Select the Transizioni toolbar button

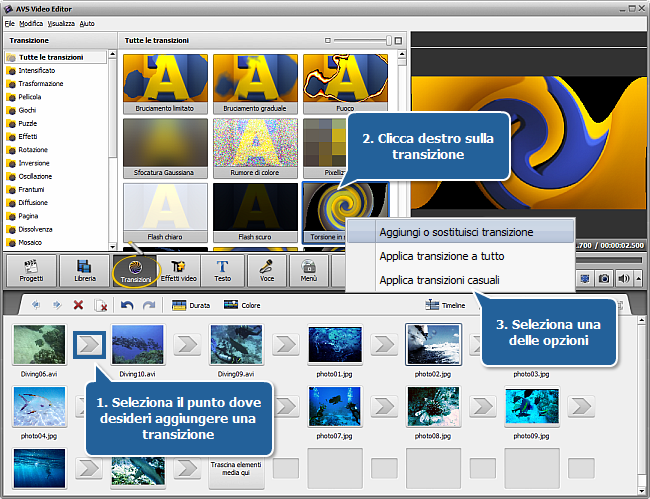[137, 271]
